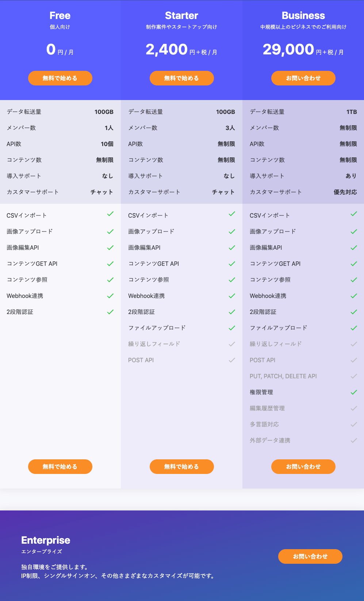Click Starter plan's 繰り返しフィールド gray checkmark
This screenshot has height=601, width=364.
(232, 344)
